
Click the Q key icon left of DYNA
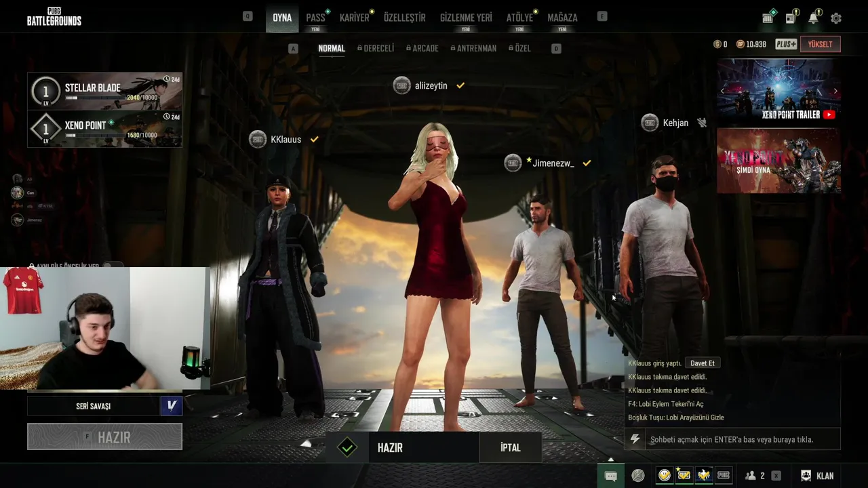point(248,16)
